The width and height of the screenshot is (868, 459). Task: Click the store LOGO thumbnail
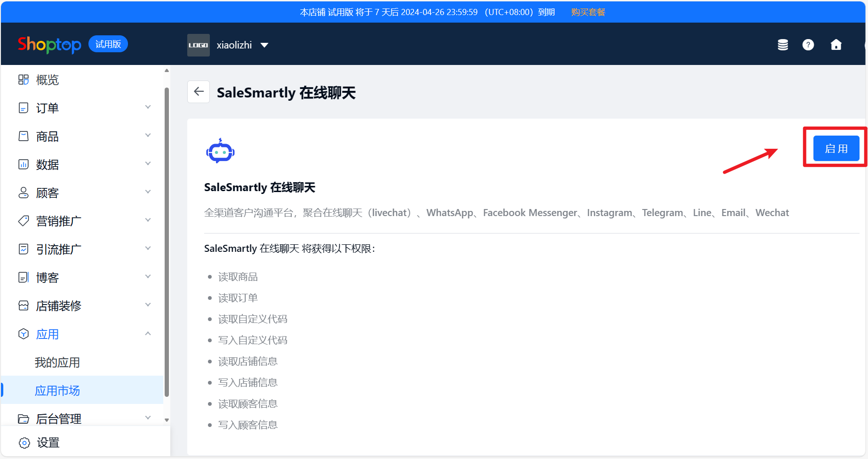click(198, 45)
